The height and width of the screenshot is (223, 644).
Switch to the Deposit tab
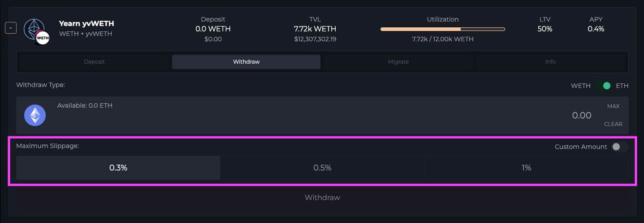94,62
